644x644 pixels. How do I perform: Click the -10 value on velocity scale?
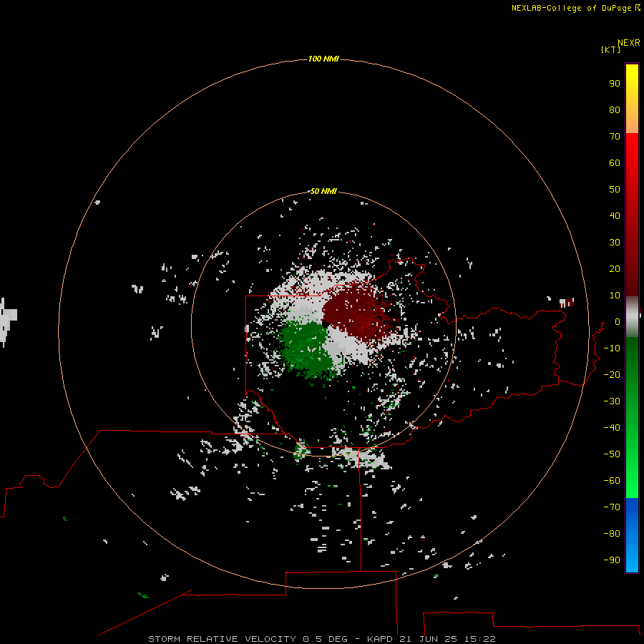pos(612,348)
